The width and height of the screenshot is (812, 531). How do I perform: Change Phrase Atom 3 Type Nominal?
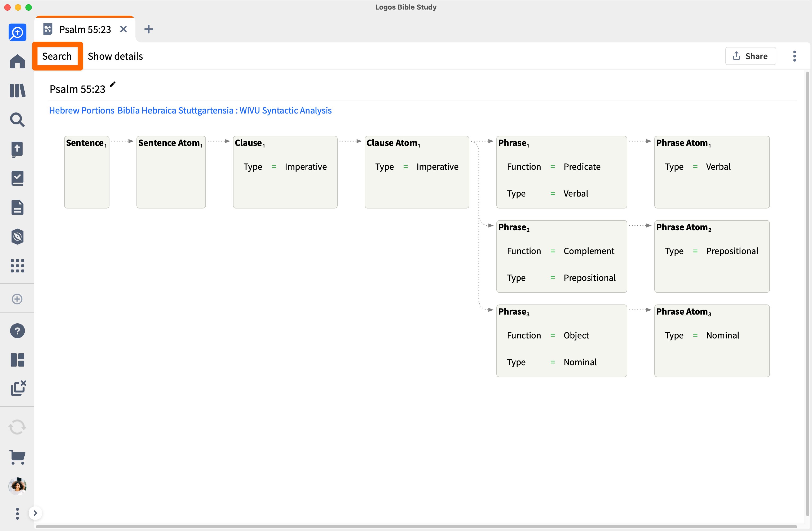point(723,335)
